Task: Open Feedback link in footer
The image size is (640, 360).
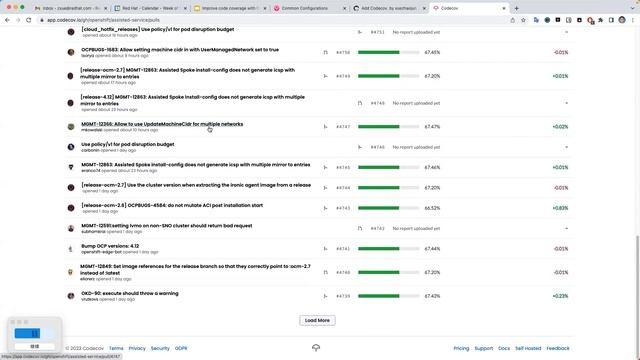Action: coord(558,348)
